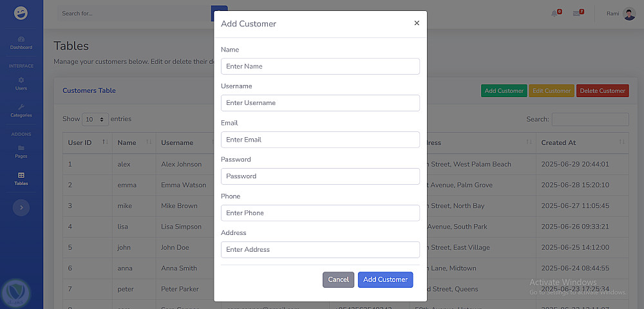Sort table by User ID column
The width and height of the screenshot is (644, 309).
(87, 142)
